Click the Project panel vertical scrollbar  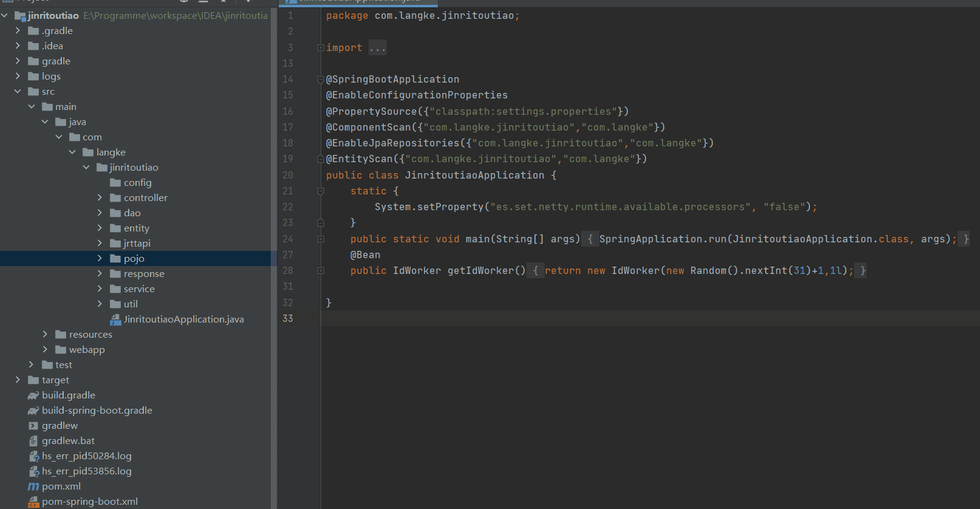[274, 258]
